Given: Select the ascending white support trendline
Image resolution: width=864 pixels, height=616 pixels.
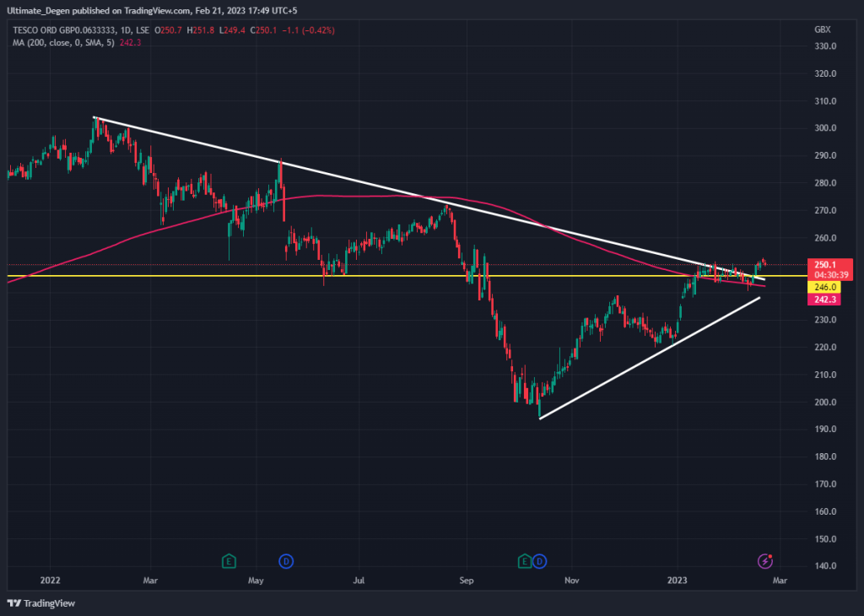Looking at the screenshot, I should [650, 359].
